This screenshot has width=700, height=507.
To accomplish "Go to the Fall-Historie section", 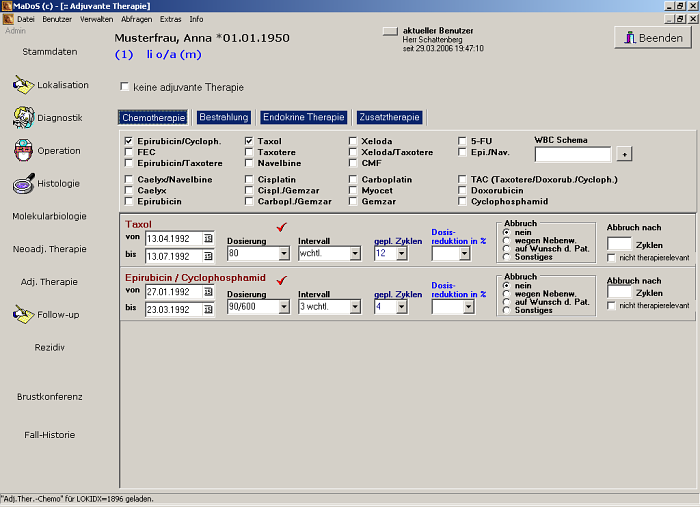I will (x=50, y=435).
